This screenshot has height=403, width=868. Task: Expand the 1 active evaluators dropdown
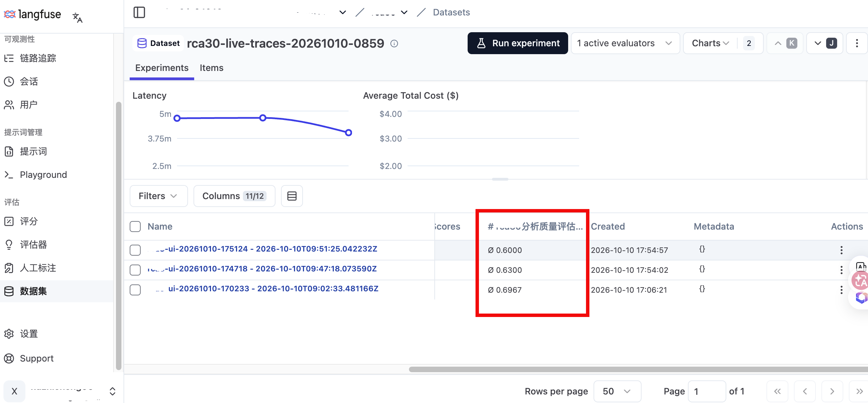tap(625, 43)
